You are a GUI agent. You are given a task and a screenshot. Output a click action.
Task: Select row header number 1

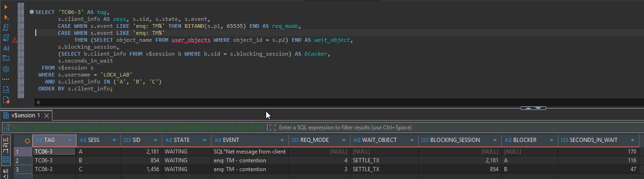[x=23, y=152]
